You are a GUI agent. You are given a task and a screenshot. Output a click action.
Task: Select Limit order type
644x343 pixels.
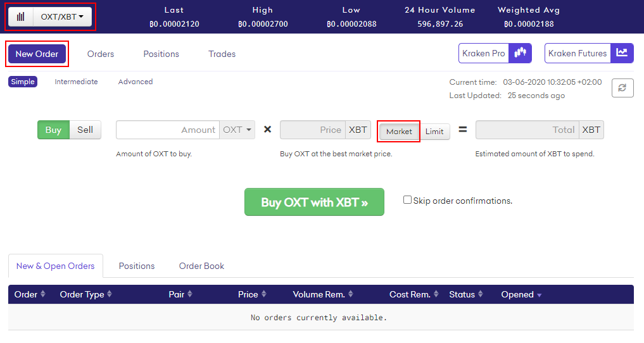point(434,132)
